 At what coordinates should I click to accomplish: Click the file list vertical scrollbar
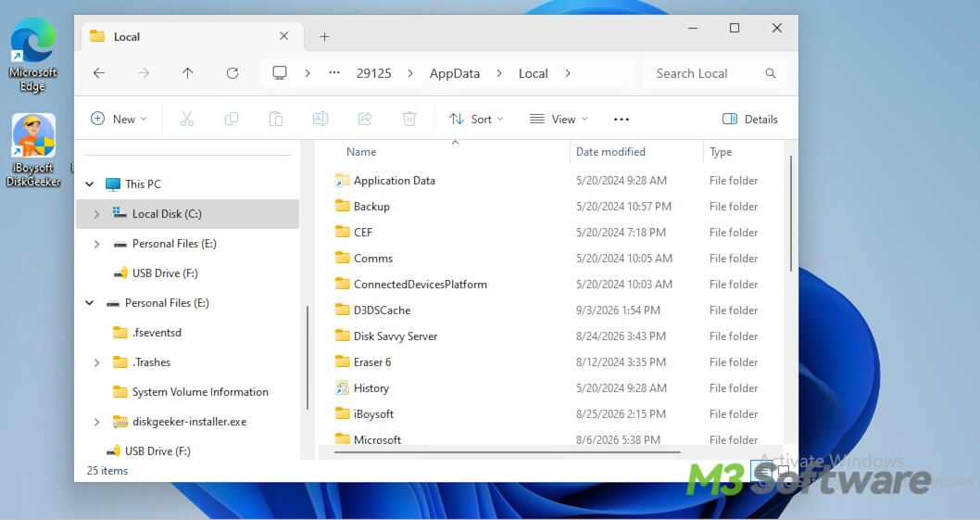(x=791, y=213)
